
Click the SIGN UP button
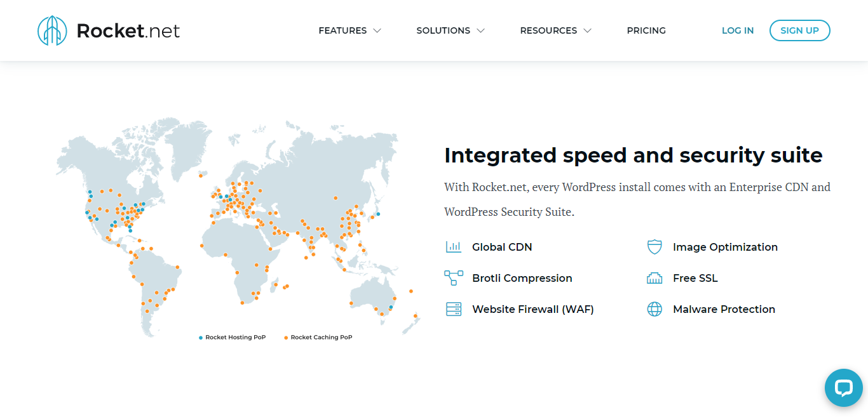(x=799, y=30)
